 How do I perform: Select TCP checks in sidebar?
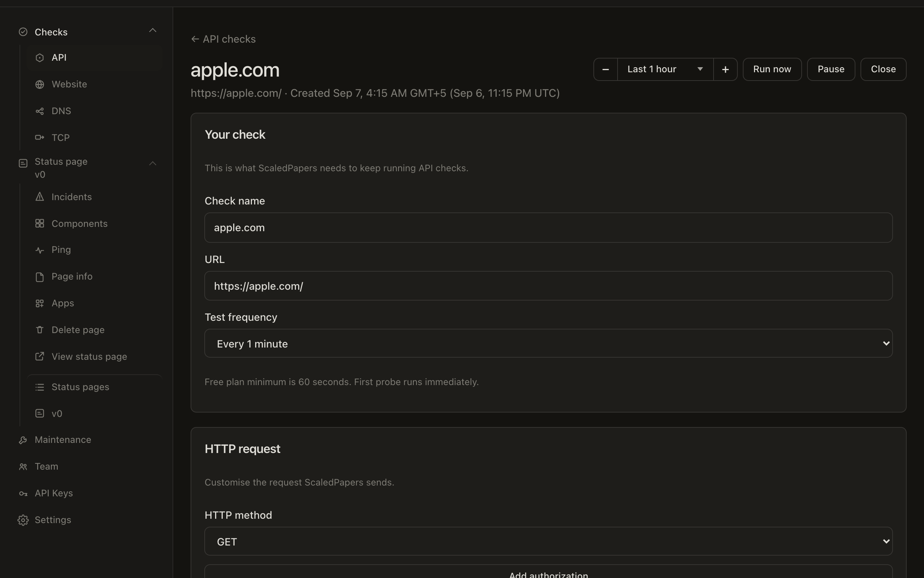click(x=95, y=138)
